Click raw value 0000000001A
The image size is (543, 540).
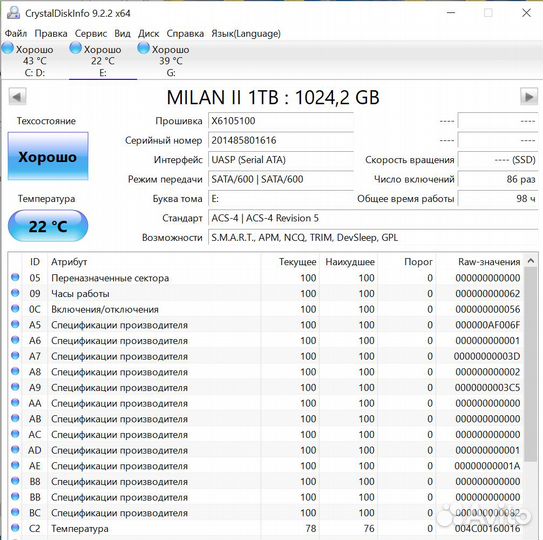(x=487, y=466)
